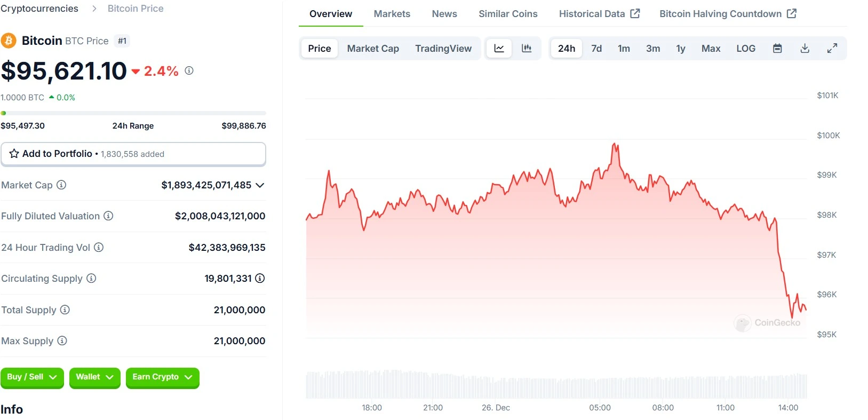This screenshot has width=868, height=420.
Task: Open the Earn Crypto dropdown
Action: (x=162, y=377)
